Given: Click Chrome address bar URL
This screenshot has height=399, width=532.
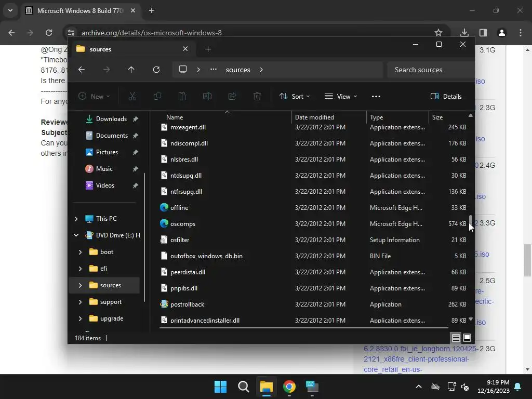Looking at the screenshot, I should 151,33.
